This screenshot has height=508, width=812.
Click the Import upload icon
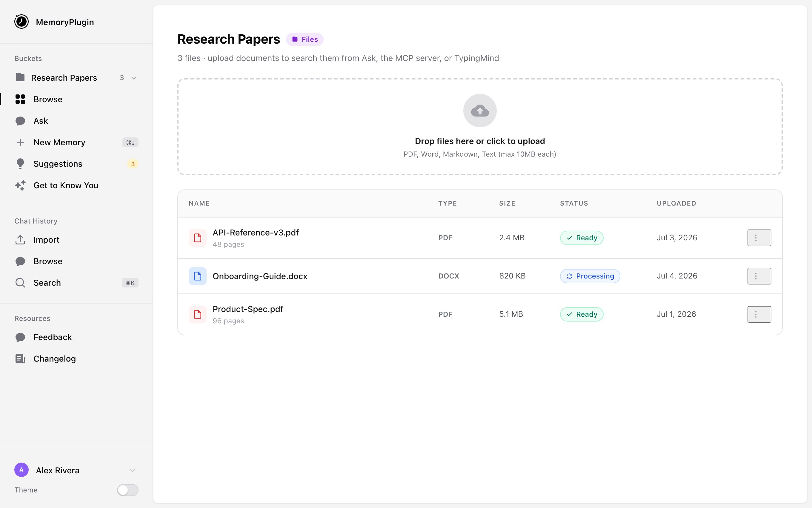click(x=20, y=240)
